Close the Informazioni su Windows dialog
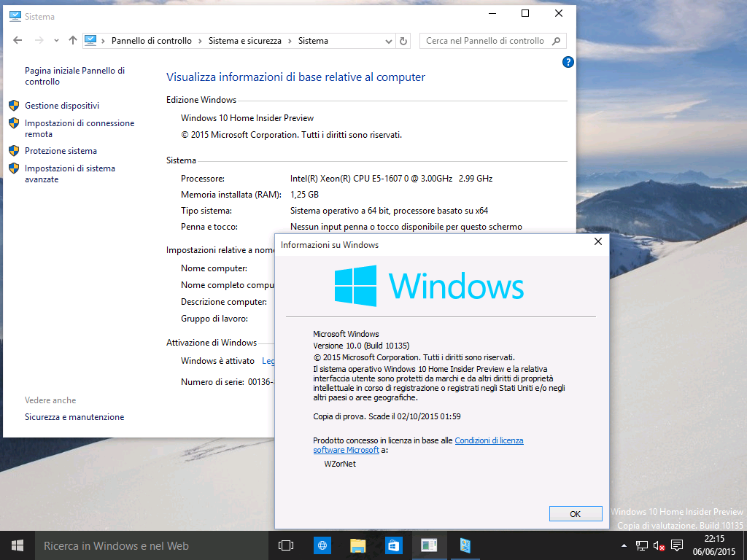 [598, 241]
